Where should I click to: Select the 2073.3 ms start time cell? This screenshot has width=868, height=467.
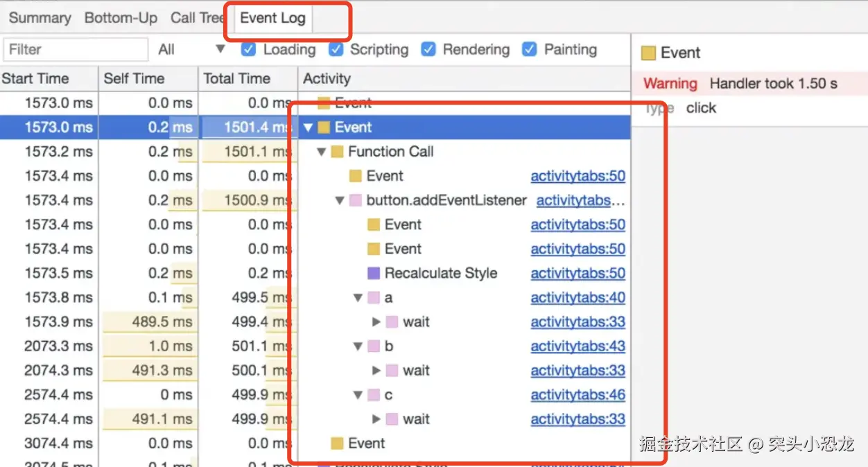[49, 346]
